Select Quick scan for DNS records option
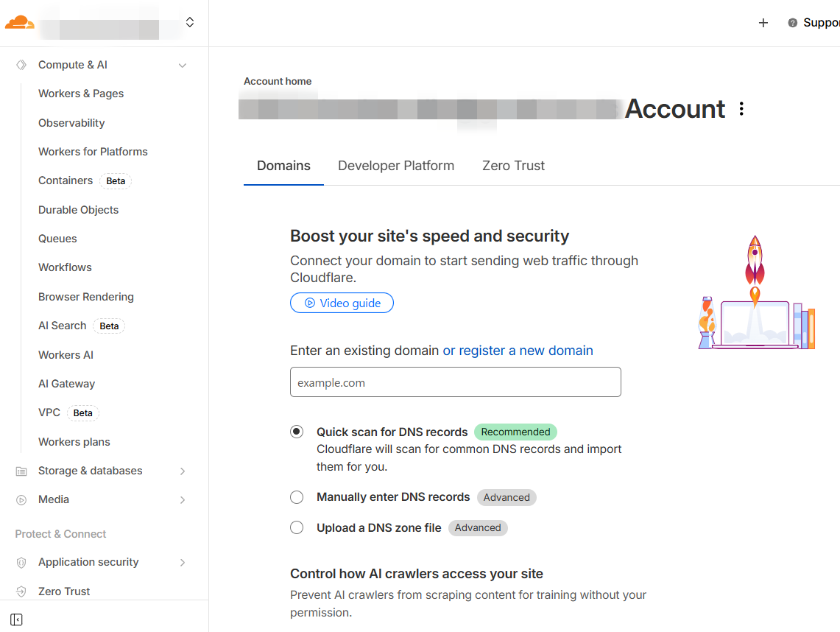 297,432
